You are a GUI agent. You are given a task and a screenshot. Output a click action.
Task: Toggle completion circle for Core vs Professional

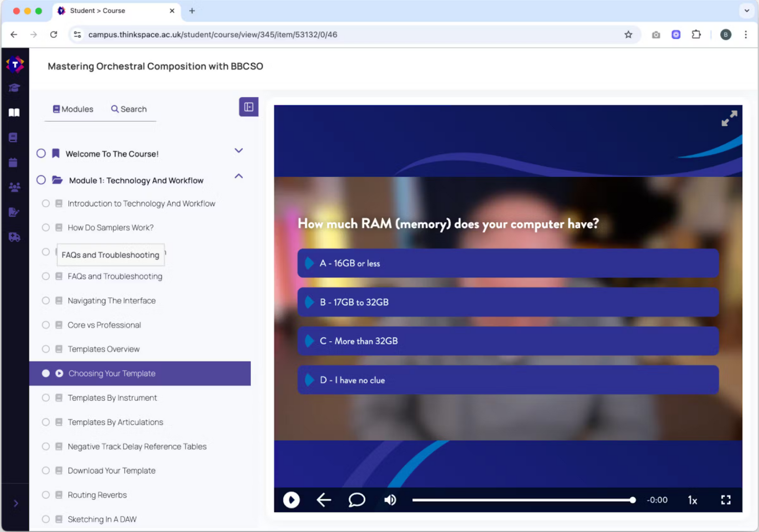tap(46, 325)
